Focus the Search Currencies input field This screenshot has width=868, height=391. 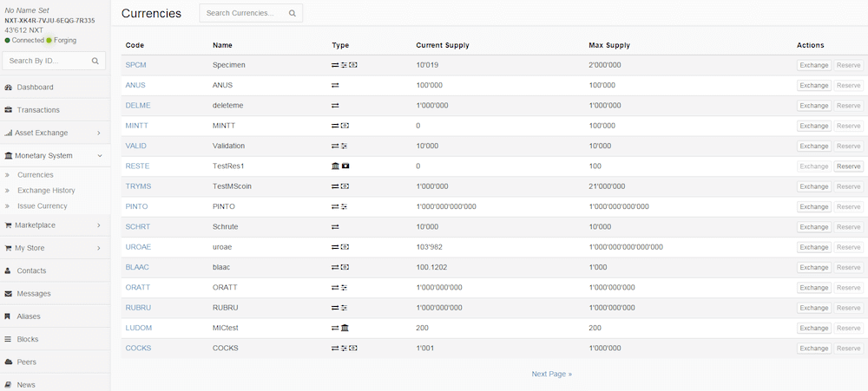251,13
